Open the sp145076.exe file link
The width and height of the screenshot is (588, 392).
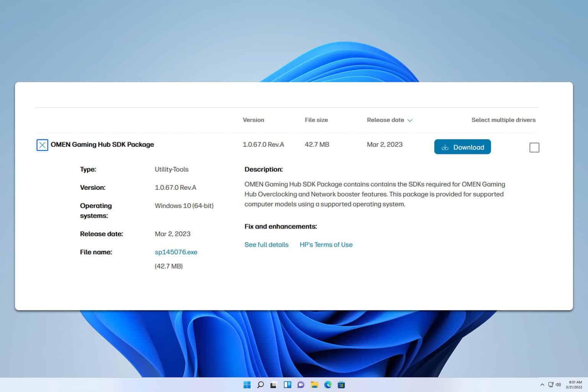click(x=176, y=252)
